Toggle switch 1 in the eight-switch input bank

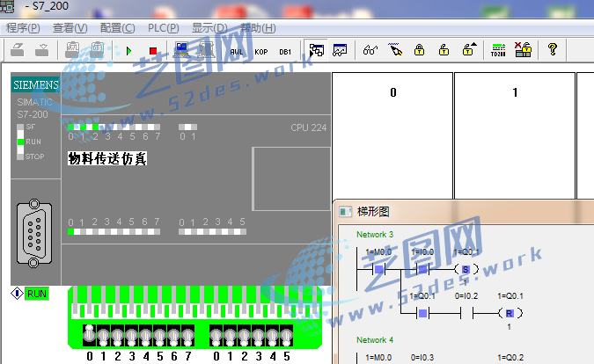[103, 335]
